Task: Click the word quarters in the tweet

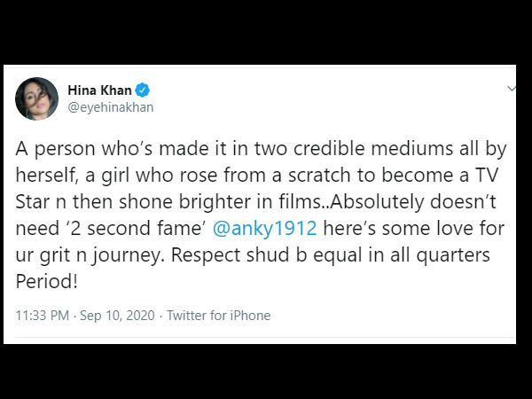Action: [453, 255]
